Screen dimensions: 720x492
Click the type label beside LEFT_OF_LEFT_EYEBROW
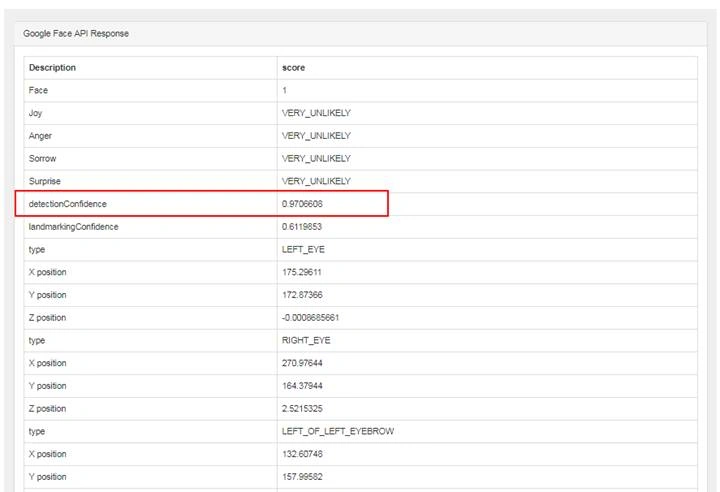[37, 431]
